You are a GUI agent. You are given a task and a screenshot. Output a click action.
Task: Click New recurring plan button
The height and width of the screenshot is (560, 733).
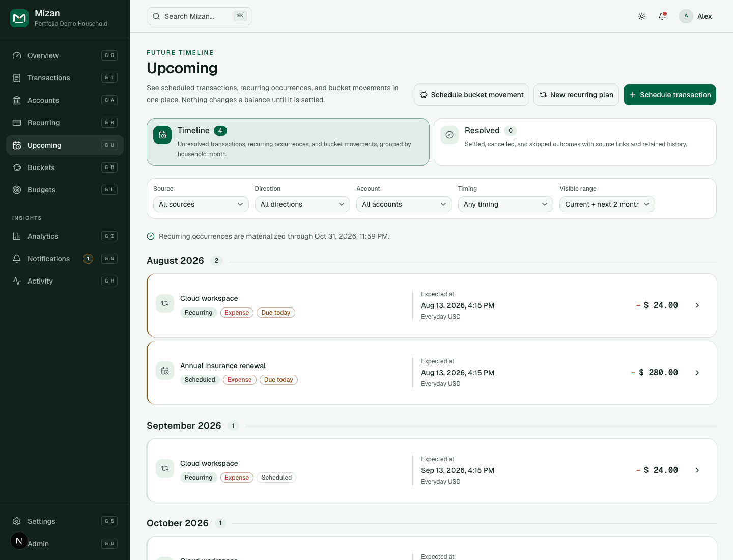[576, 95]
